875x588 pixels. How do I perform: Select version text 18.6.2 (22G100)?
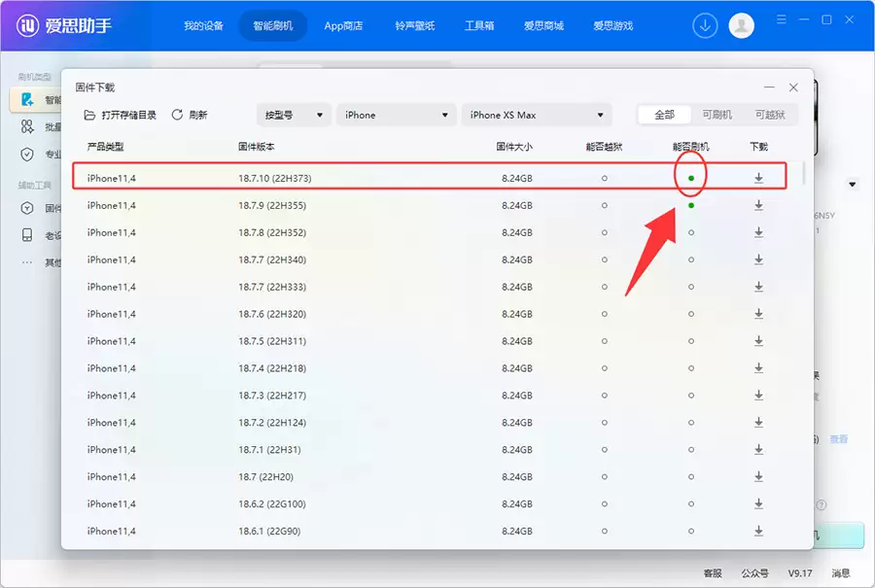(x=272, y=503)
